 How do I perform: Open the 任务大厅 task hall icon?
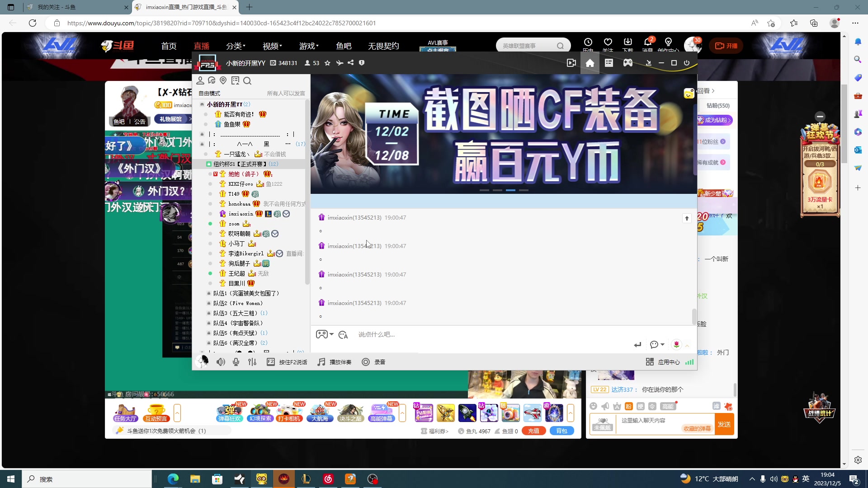pos(125,413)
